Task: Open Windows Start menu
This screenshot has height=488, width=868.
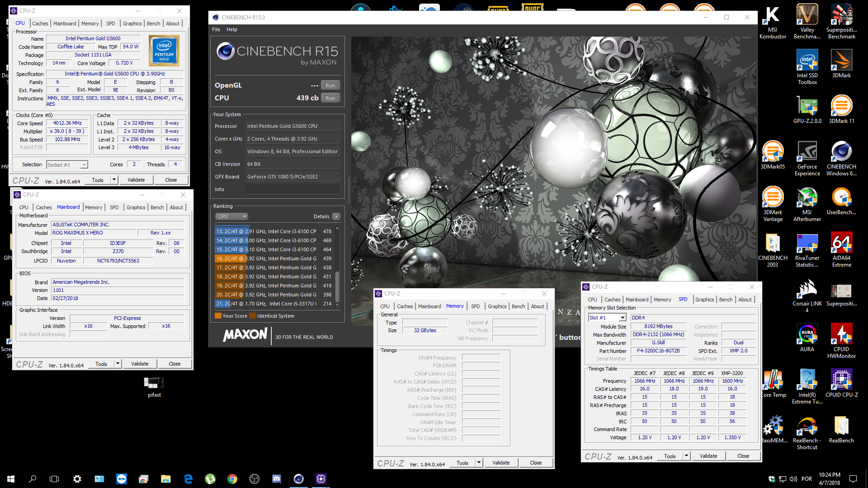Action: (x=11, y=479)
